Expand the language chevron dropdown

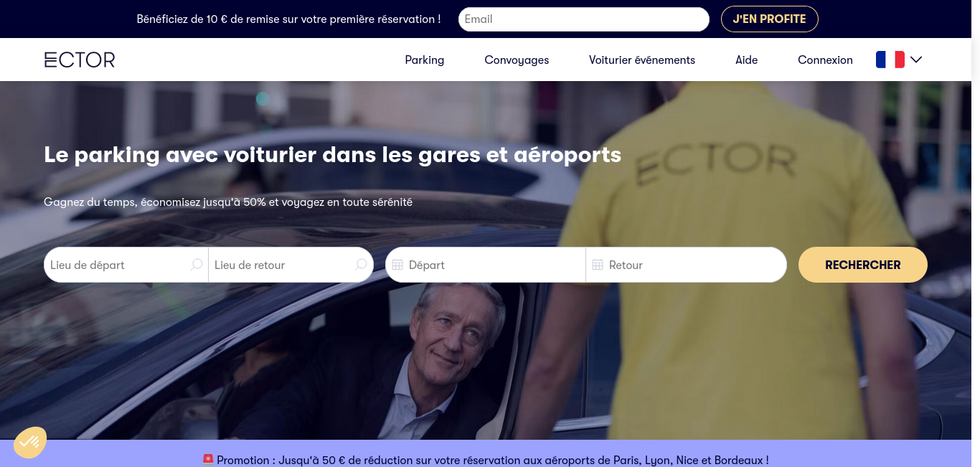click(916, 60)
